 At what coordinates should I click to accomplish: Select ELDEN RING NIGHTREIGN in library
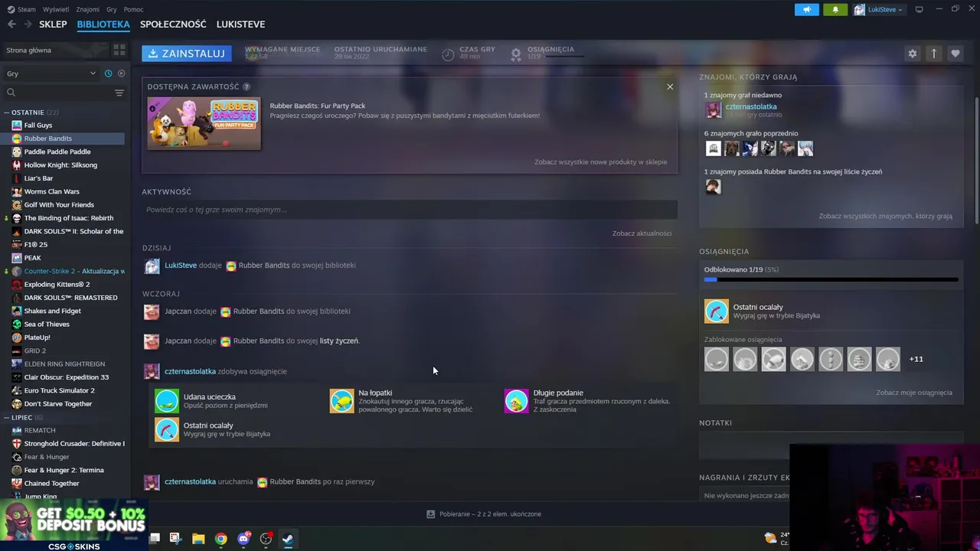tap(64, 364)
